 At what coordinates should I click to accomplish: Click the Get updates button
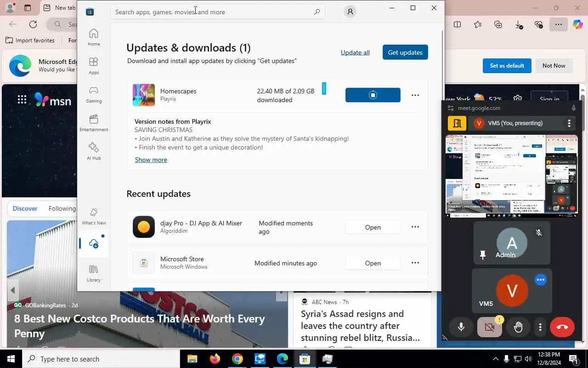[x=405, y=52]
